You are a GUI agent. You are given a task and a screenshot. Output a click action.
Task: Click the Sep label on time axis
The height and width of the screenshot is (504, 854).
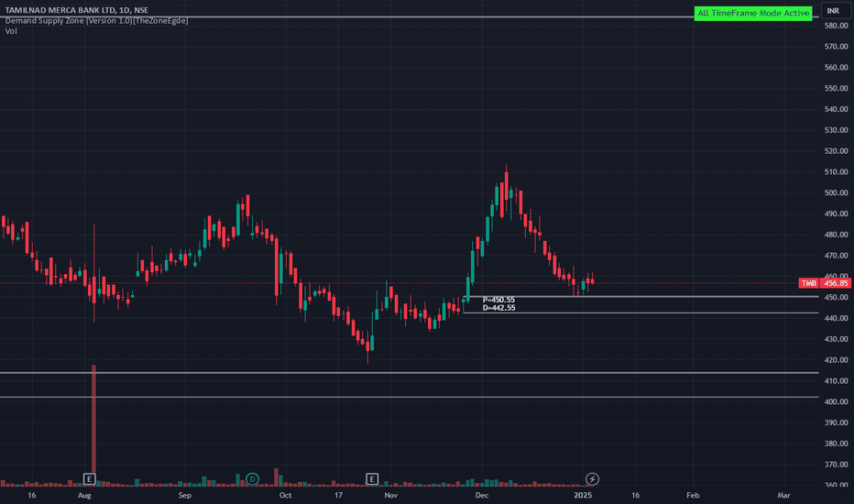tap(184, 495)
